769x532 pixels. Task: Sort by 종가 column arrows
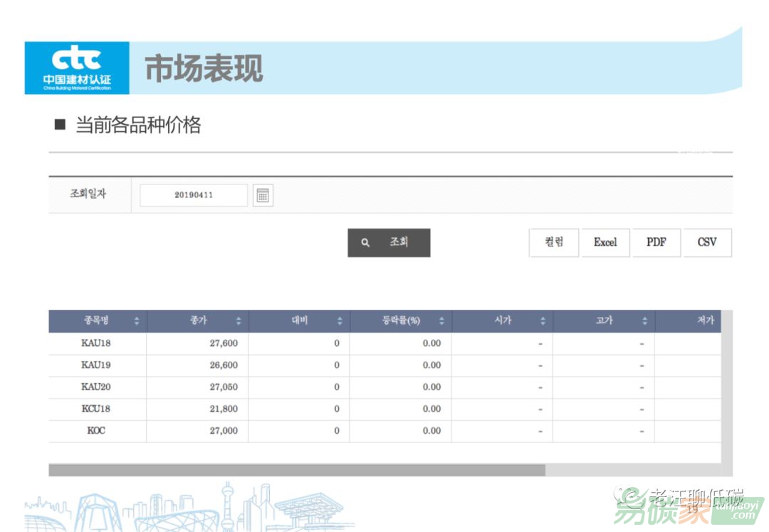[x=239, y=322]
